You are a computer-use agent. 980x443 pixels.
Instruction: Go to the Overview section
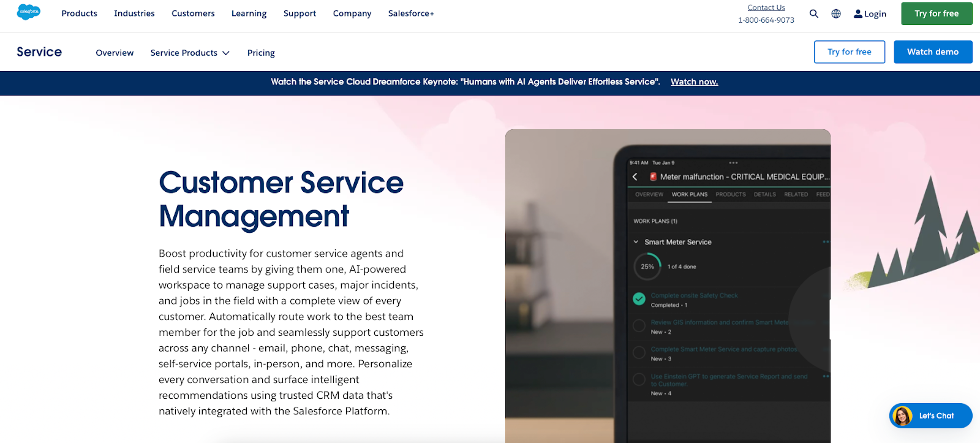click(x=115, y=53)
